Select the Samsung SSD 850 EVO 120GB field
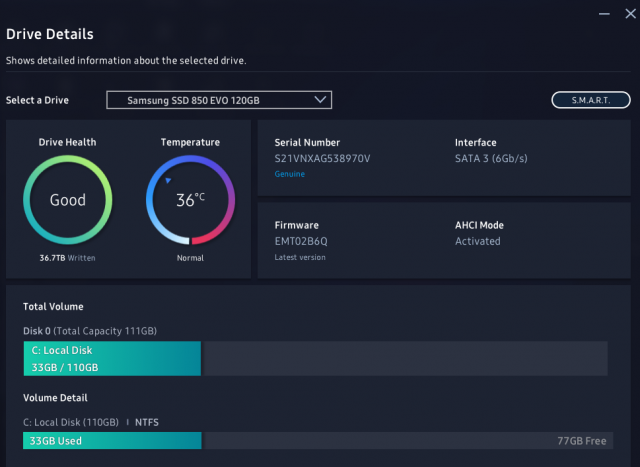This screenshot has height=467, width=640. 210,100
